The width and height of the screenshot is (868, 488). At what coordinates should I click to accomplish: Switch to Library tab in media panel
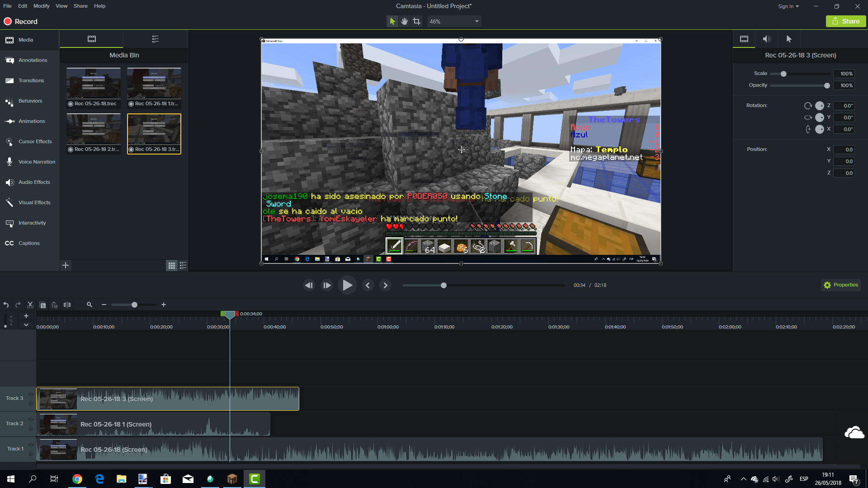tap(156, 39)
